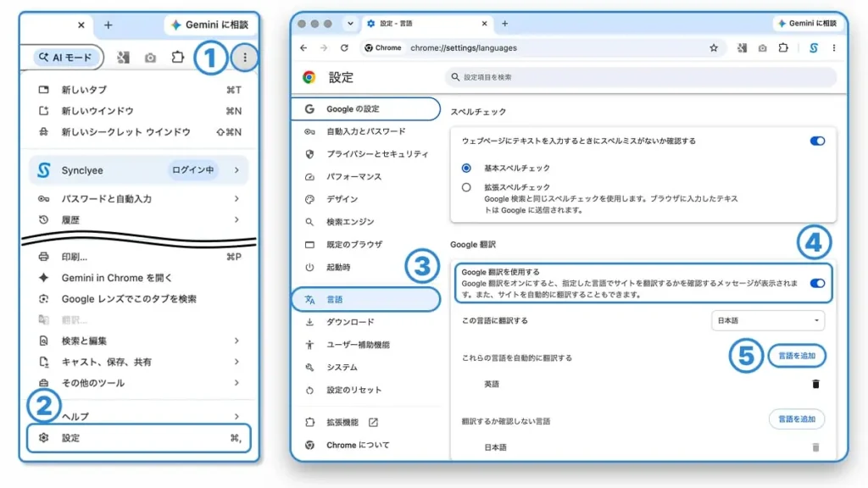Reload the settings page

point(344,48)
